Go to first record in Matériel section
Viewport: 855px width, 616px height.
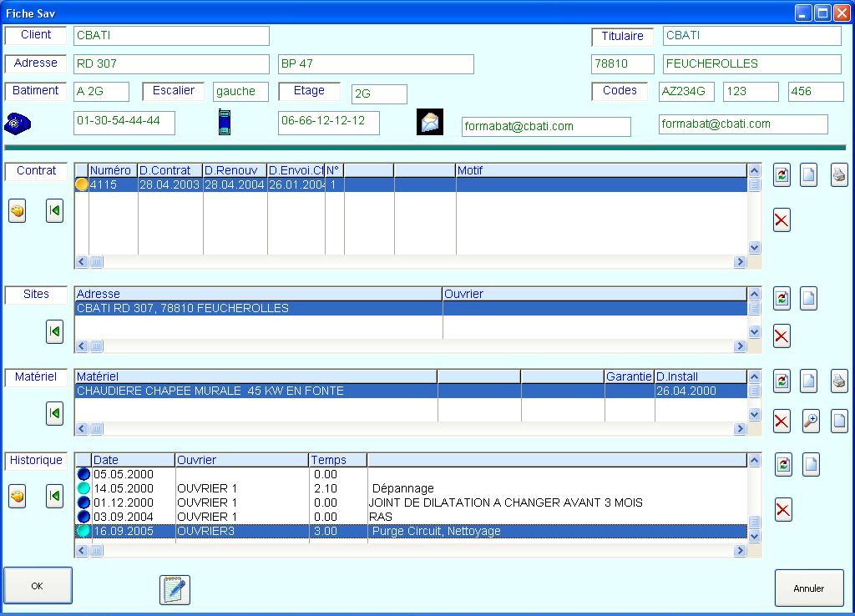[x=54, y=413]
